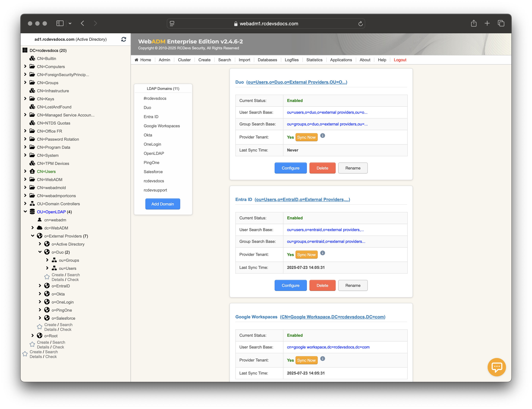
Task: Go to the Home menu item
Action: [x=143, y=60]
